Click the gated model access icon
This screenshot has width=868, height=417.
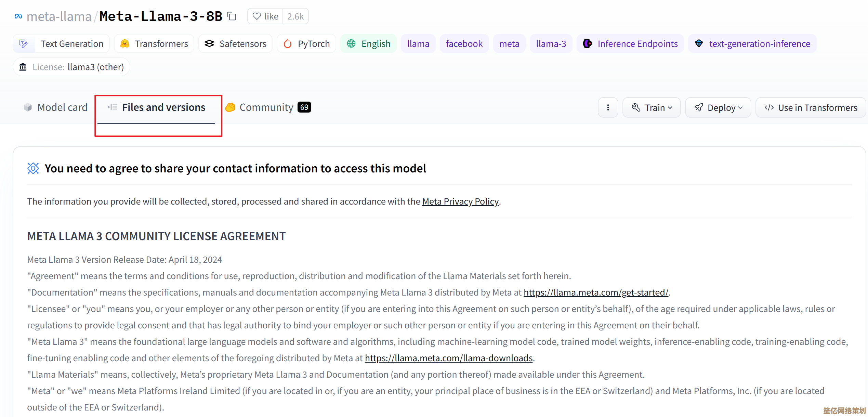[33, 168]
